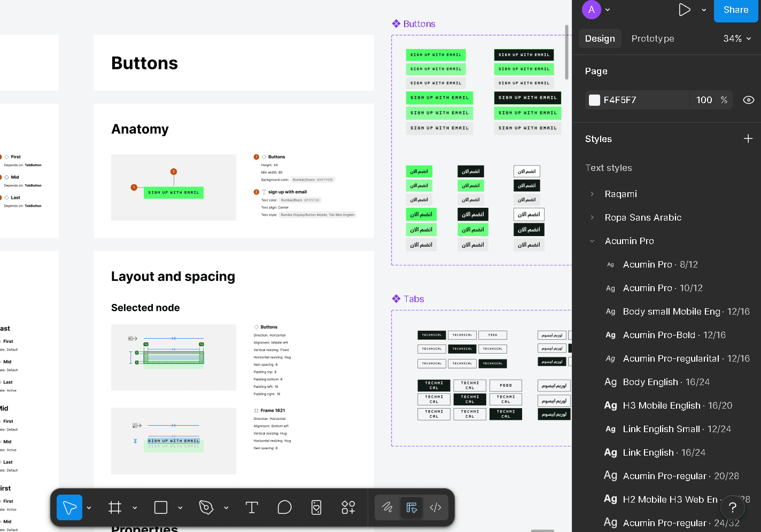Open Frame tool options dropdown arrow
This screenshot has width=761, height=532.
pos(135,508)
